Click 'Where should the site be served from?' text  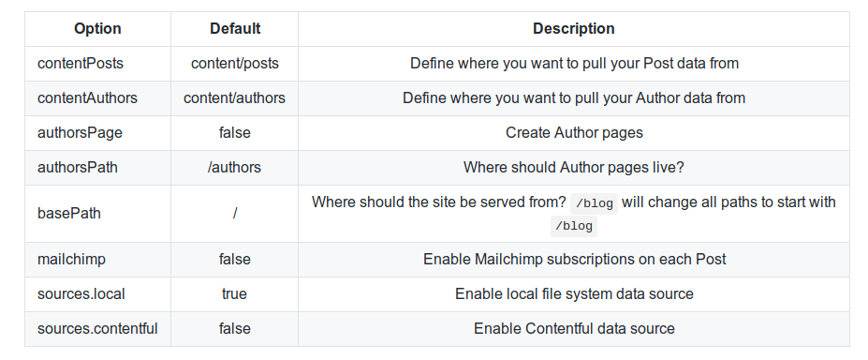439,202
